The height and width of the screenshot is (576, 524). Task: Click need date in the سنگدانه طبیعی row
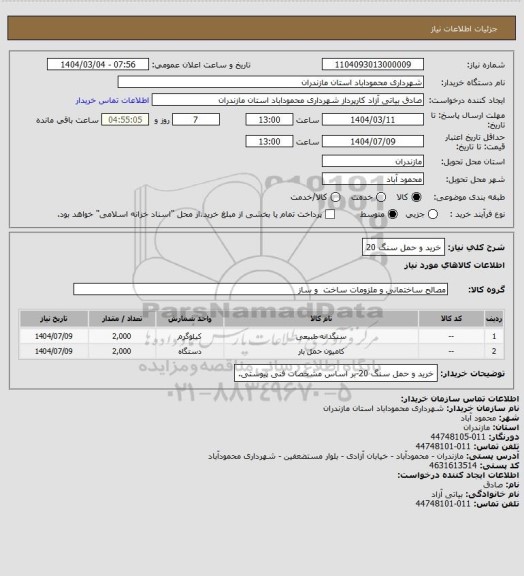coord(54,336)
